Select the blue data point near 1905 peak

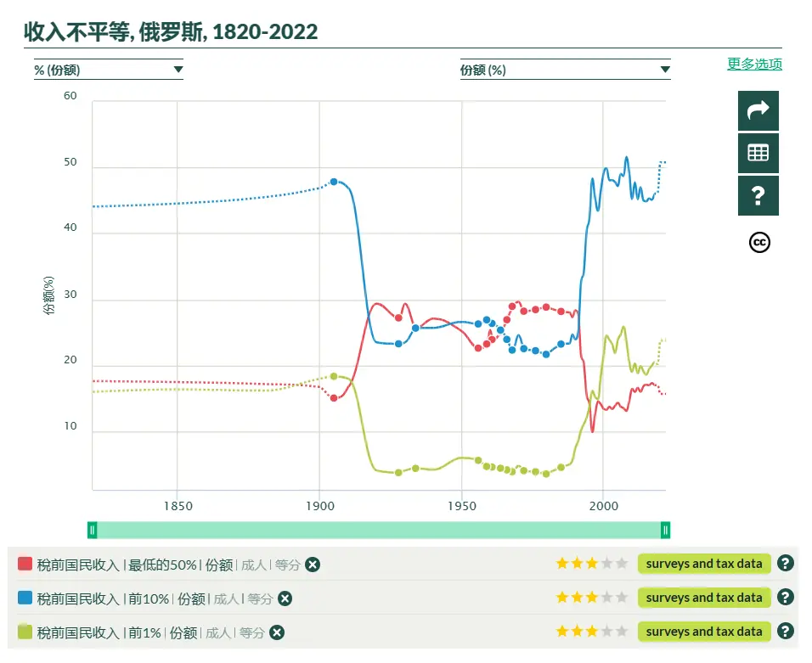pyautogui.click(x=334, y=183)
